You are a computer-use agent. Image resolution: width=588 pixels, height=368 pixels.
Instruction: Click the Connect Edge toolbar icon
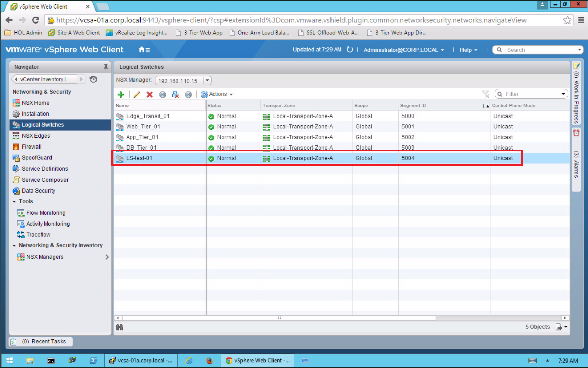coord(188,94)
